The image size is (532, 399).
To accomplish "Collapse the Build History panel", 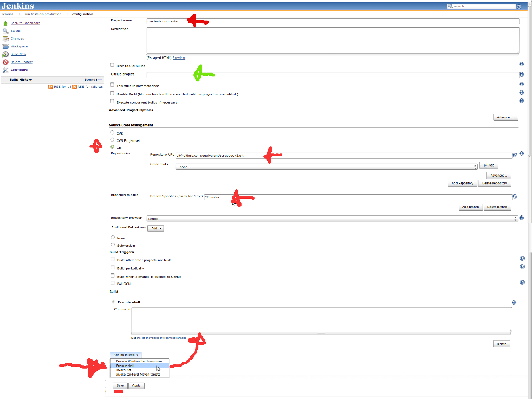I will 101,80.
